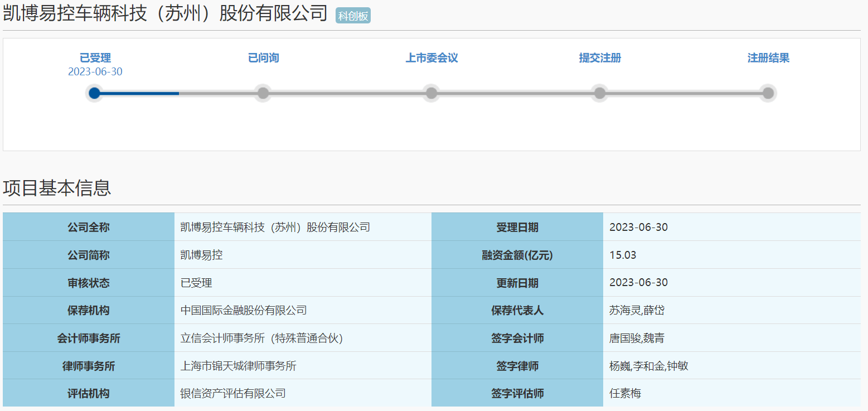Click the 公司简称 header cell
The height and width of the screenshot is (411, 868).
click(89, 255)
